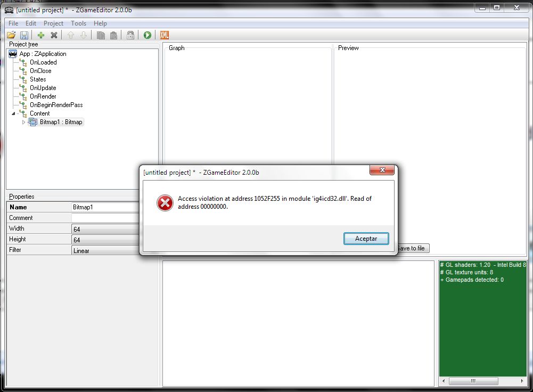Screen dimensions: 533x392
Task: Click GL shaders 1.20 log line
Action: [483, 265]
